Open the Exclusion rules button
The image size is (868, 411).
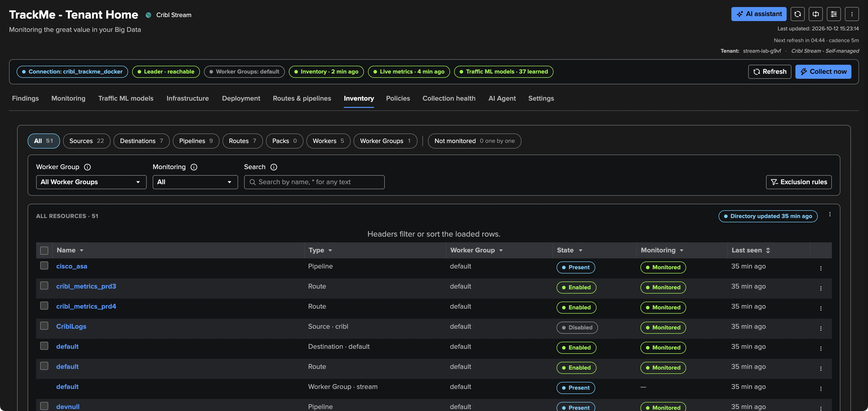pyautogui.click(x=799, y=182)
